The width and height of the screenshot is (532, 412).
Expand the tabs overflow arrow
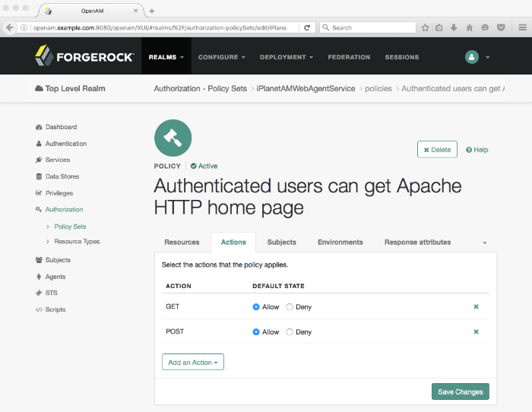485,242
